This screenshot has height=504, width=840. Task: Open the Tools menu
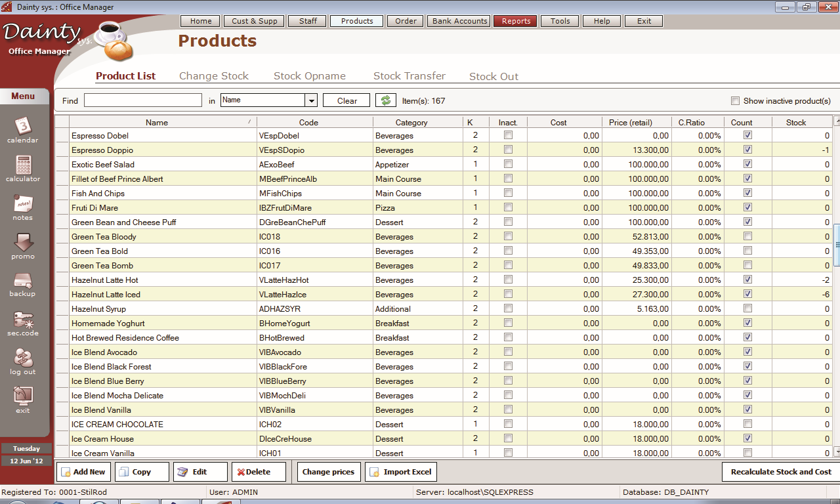click(x=560, y=21)
